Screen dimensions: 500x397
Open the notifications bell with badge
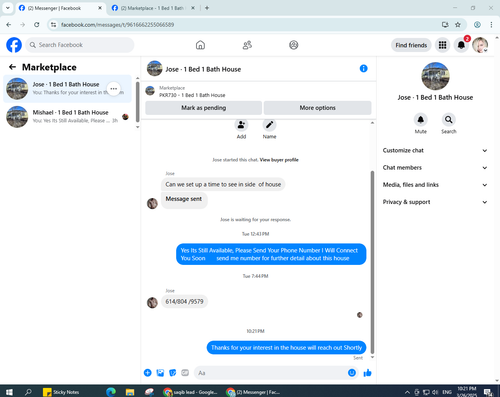(461, 45)
